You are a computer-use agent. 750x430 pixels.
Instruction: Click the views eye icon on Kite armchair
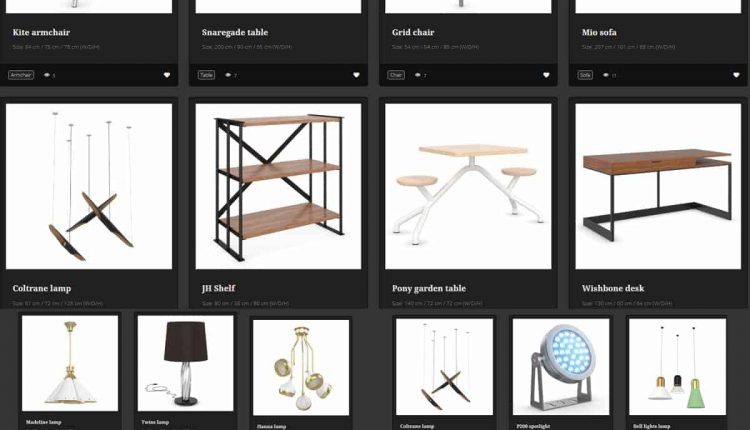(x=47, y=75)
